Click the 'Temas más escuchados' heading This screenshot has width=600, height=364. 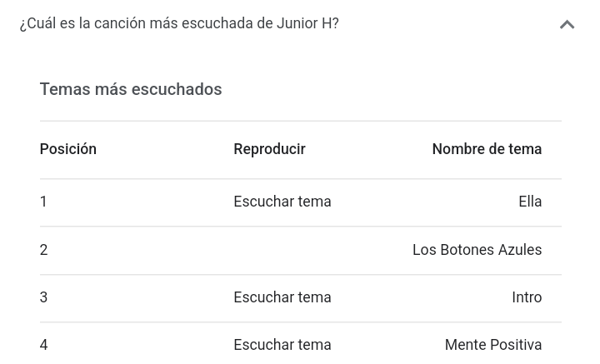(131, 89)
